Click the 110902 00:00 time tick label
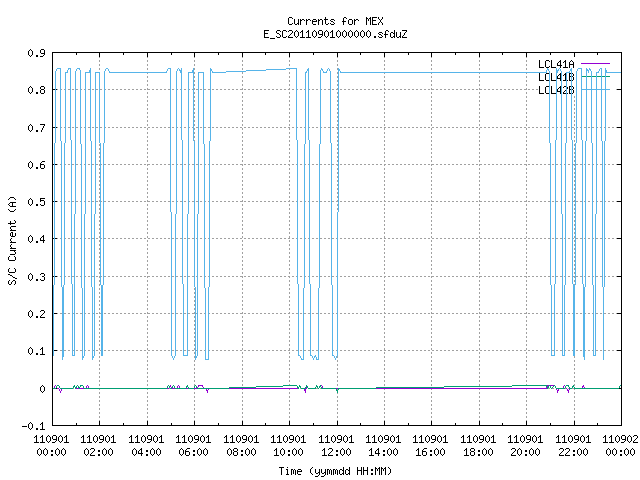Image resolution: width=640 pixels, height=480 pixels. point(620,446)
